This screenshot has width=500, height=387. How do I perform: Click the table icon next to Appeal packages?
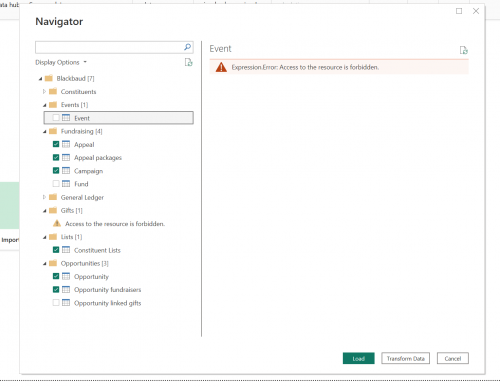[x=66, y=157]
